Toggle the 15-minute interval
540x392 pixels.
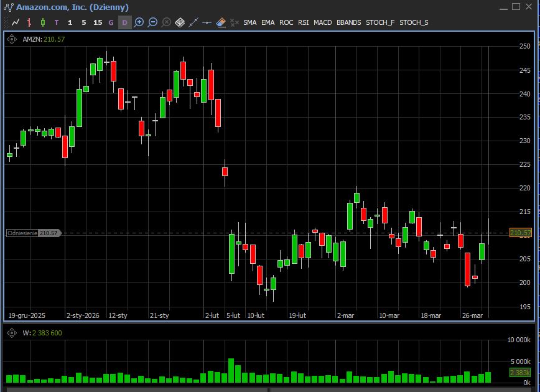click(98, 22)
